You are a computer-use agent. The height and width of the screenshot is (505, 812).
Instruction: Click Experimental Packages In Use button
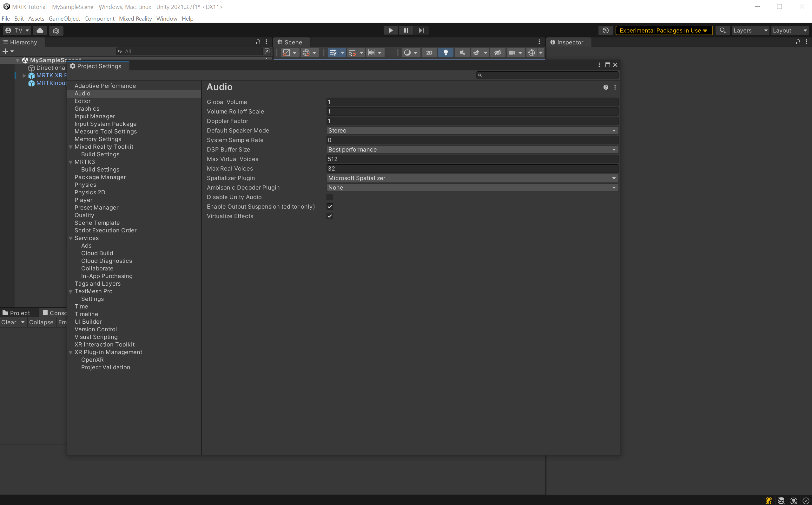[x=663, y=30]
